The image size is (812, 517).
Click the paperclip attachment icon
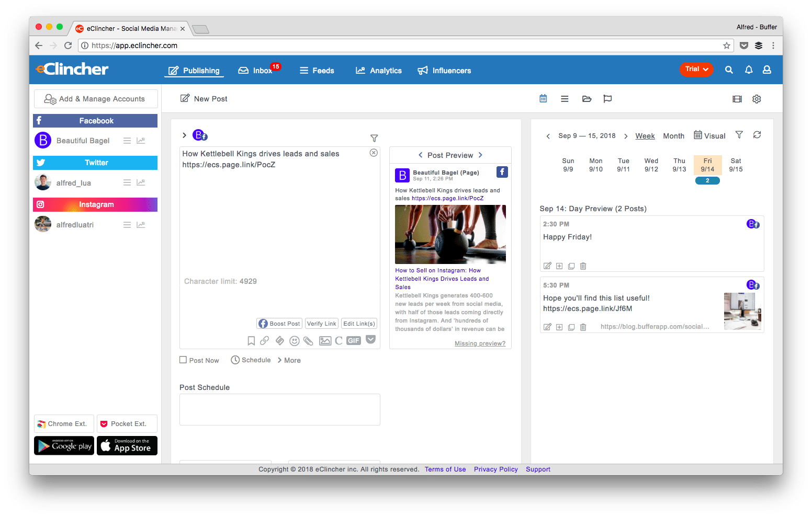309,341
